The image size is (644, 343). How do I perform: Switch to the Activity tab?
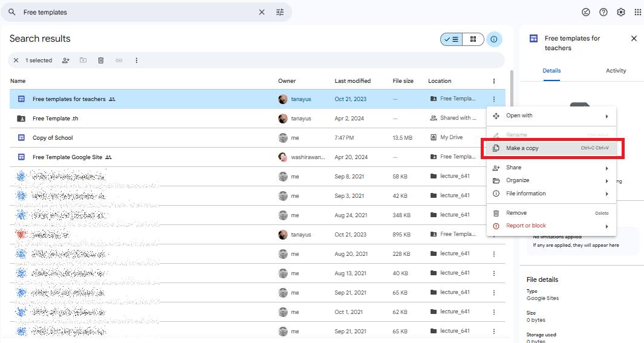[x=616, y=71]
